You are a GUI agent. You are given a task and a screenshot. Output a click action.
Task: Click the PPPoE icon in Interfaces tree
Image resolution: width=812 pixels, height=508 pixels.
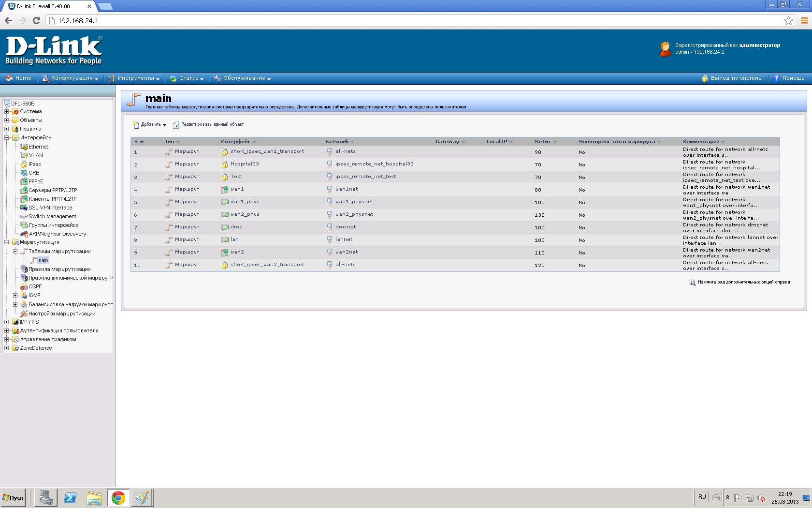tap(24, 181)
